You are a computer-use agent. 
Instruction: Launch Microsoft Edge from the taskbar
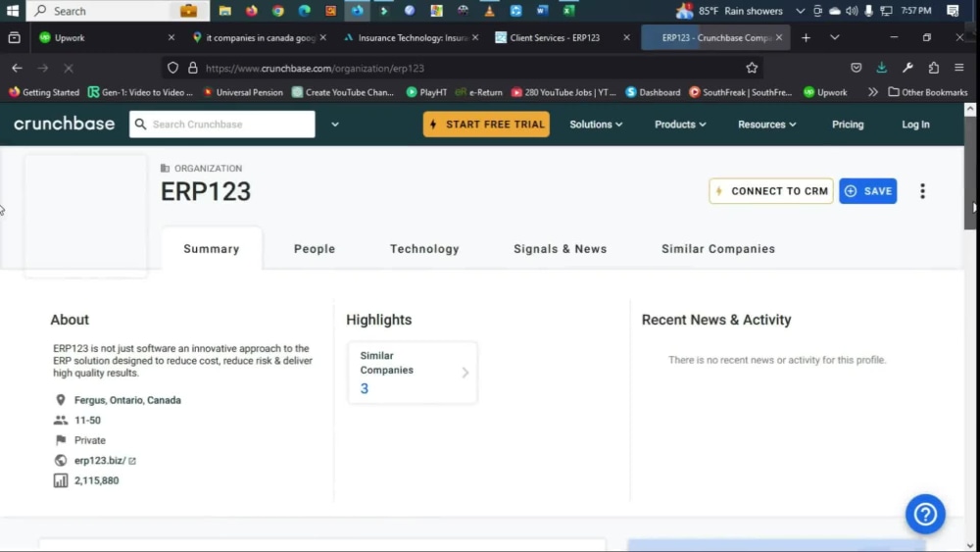coord(305,11)
